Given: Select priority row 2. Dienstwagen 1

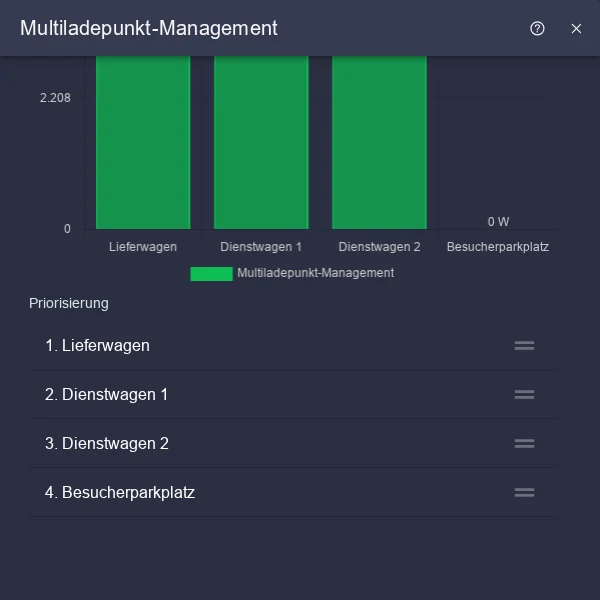Looking at the screenshot, I should click(x=293, y=395).
